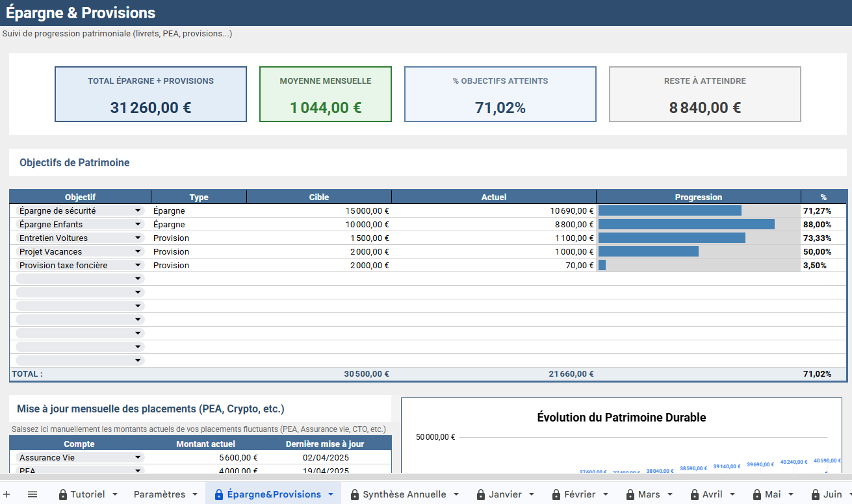852x504 pixels.
Task: Open the Assurance Vie account dropdown
Action: click(x=138, y=458)
